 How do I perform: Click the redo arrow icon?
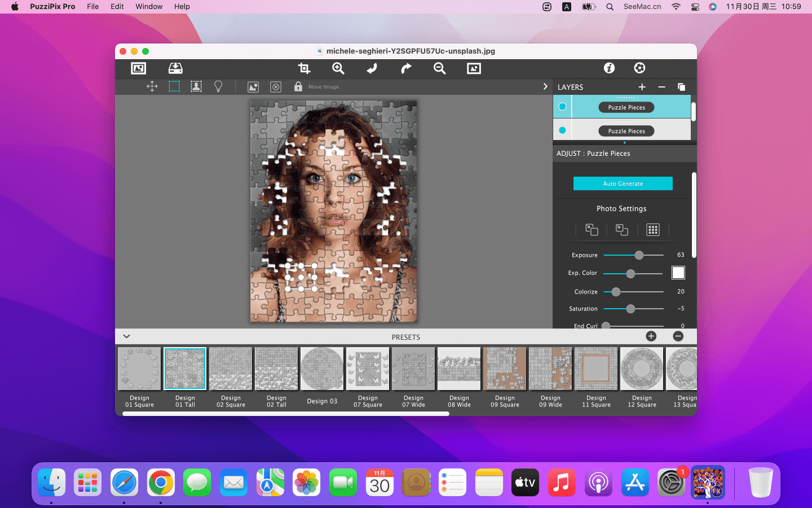point(405,68)
